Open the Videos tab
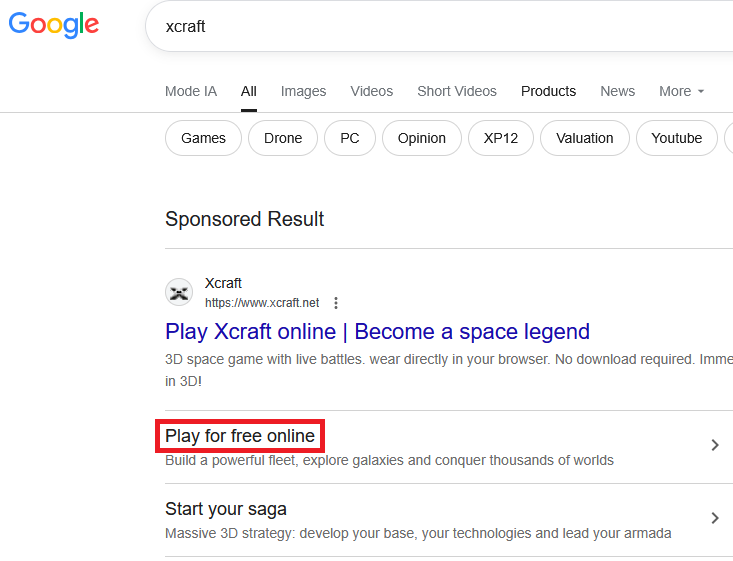The height and width of the screenshot is (561, 733). click(x=372, y=91)
